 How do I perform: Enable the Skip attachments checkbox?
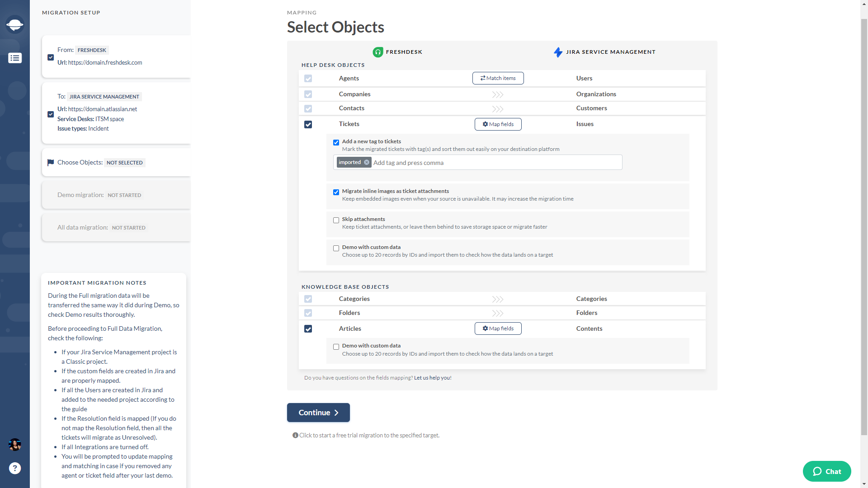(336, 220)
